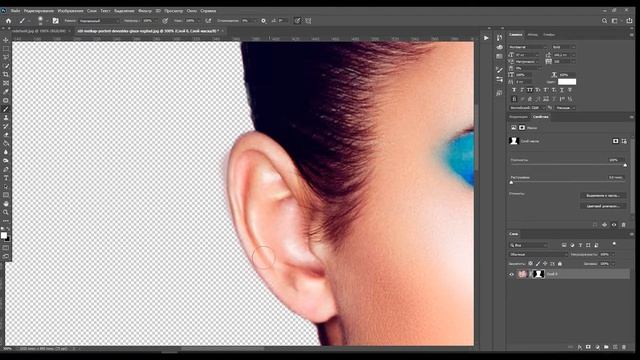Select the Eyedropper tool
Screen dimensions: 640x360
coord(6,91)
